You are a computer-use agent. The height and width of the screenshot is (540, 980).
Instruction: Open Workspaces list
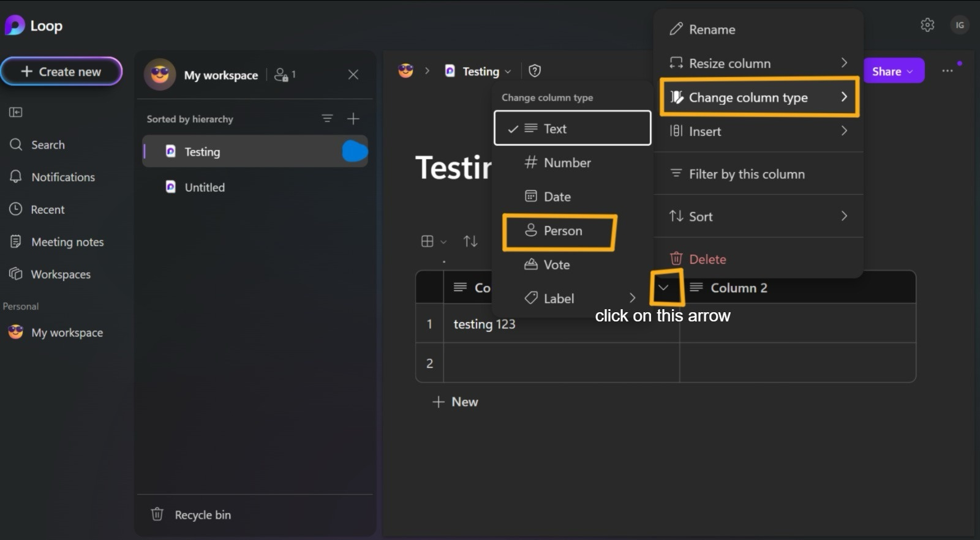click(50, 275)
